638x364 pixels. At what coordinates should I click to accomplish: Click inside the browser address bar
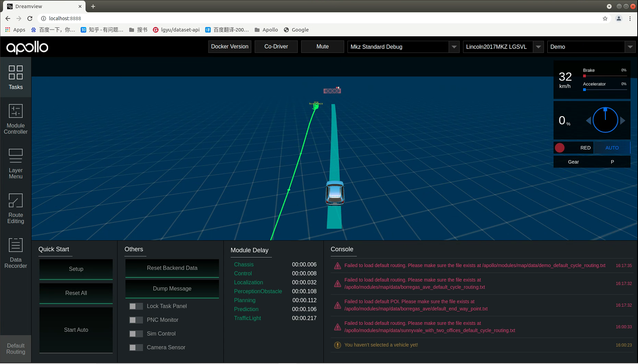[x=148, y=18]
